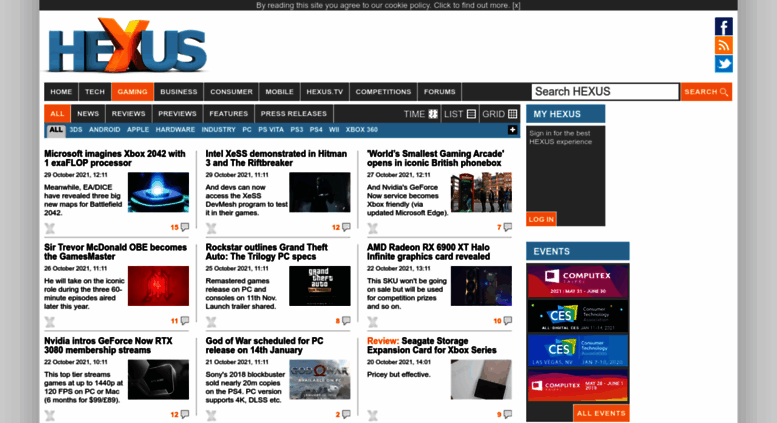Click the ALL EVENTS button
777x423 pixels.
601,413
